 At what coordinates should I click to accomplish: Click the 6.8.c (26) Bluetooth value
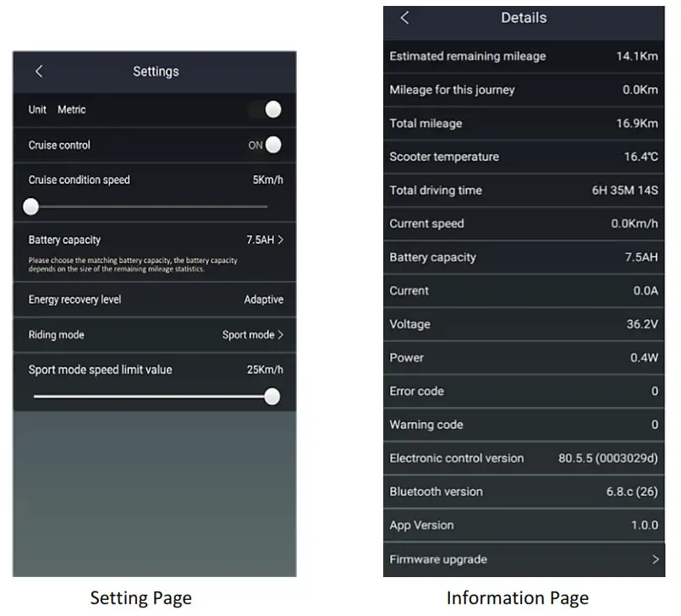633,492
